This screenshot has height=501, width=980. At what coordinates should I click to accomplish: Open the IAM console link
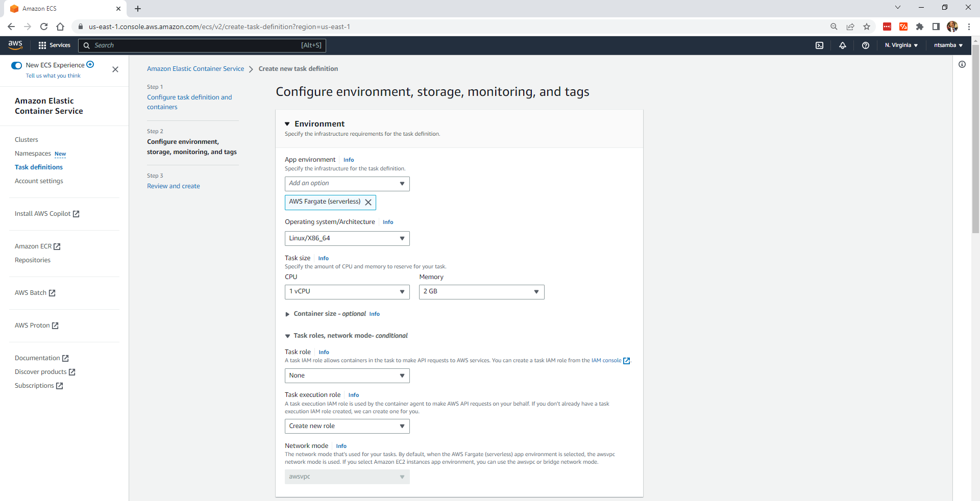[606, 361]
